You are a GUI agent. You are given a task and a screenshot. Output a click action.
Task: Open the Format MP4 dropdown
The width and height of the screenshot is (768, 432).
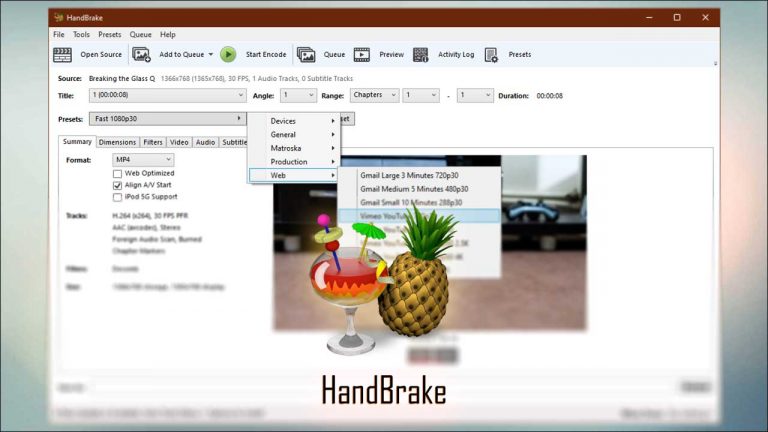pyautogui.click(x=143, y=160)
